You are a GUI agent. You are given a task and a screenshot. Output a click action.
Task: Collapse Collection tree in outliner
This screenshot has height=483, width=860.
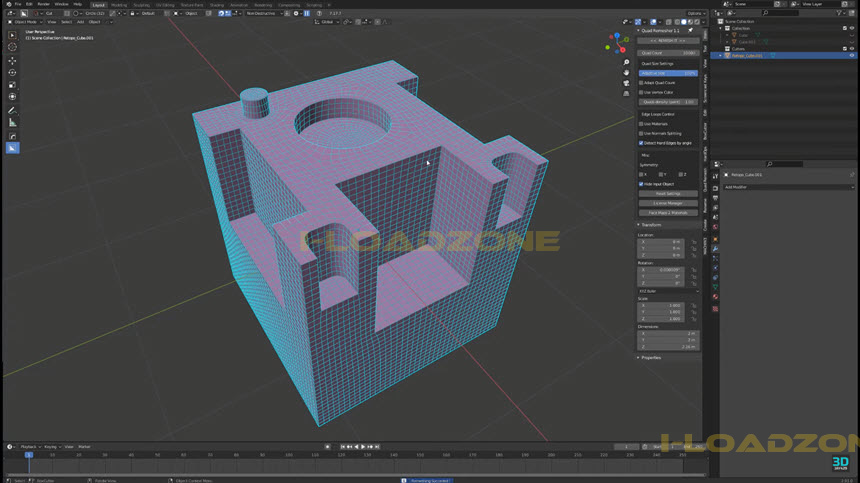pyautogui.click(x=721, y=28)
